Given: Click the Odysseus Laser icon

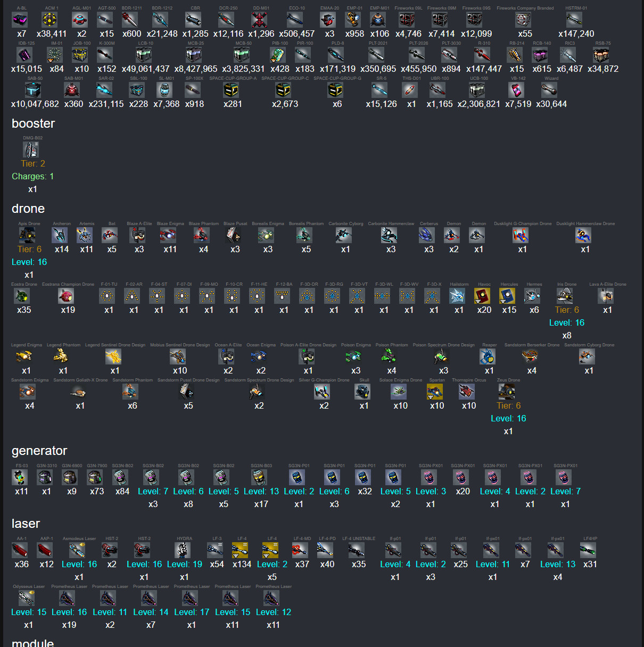Looking at the screenshot, I should pyautogui.click(x=27, y=598).
